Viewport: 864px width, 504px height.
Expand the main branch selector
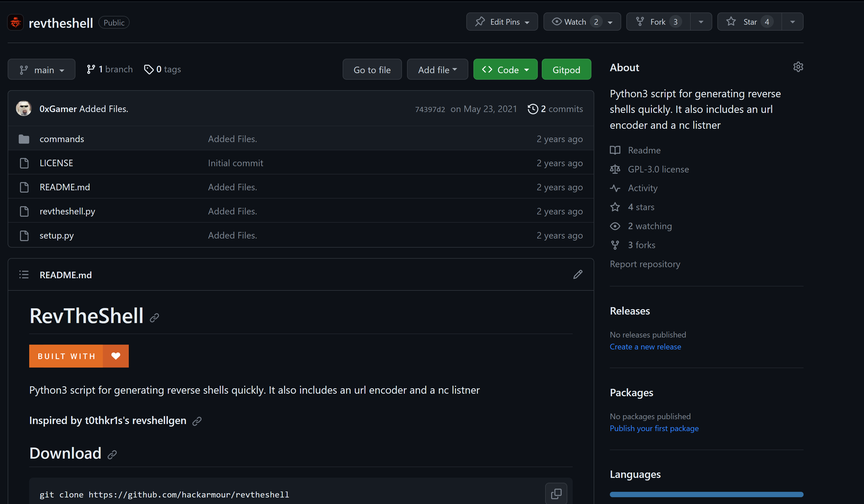click(41, 69)
